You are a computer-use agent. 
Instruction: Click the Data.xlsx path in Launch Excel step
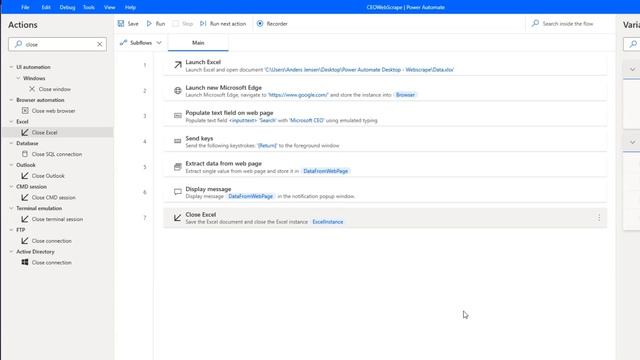coord(359,70)
